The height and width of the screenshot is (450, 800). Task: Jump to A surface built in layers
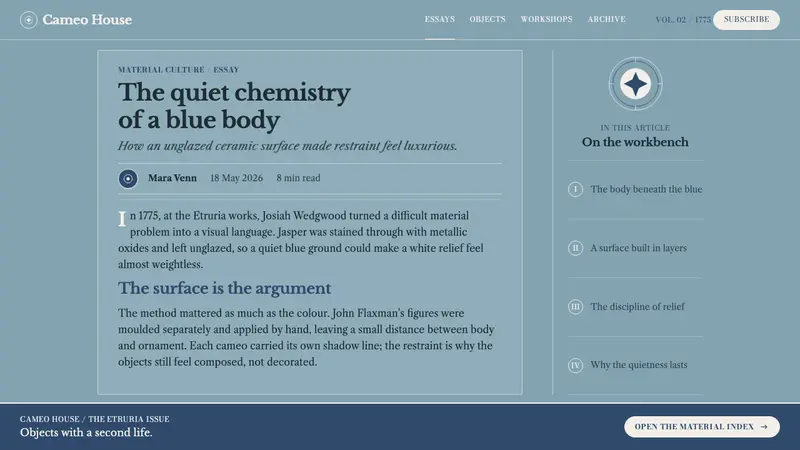636,248
